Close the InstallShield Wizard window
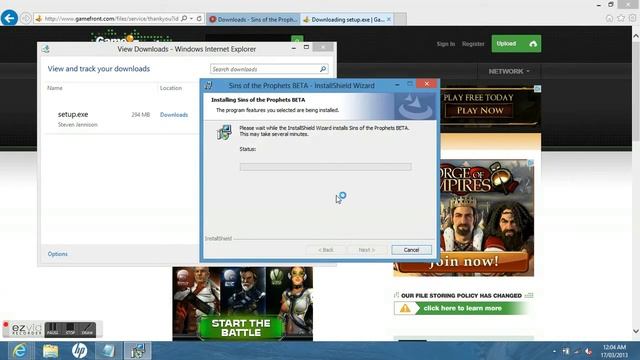 pos(427,84)
